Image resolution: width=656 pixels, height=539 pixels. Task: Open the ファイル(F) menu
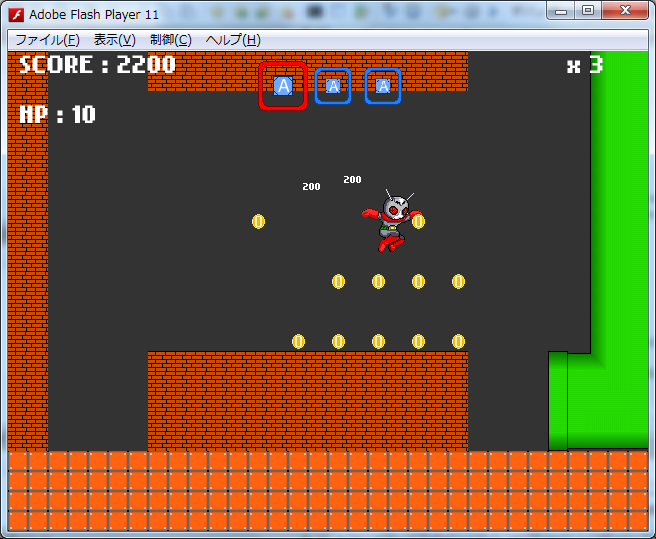click(47, 40)
